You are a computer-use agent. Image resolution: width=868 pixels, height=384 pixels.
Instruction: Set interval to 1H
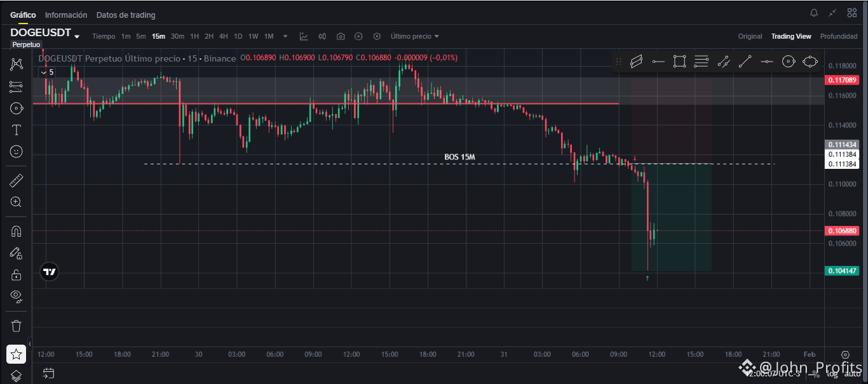point(194,36)
